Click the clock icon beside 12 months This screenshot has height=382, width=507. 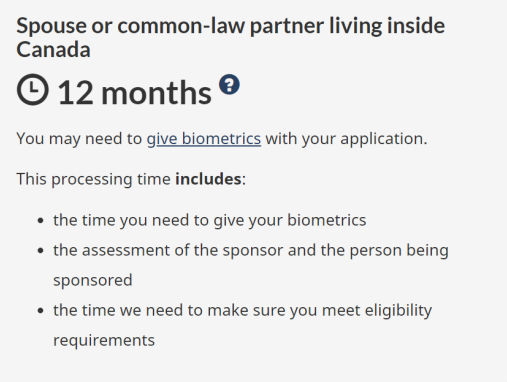point(33,90)
